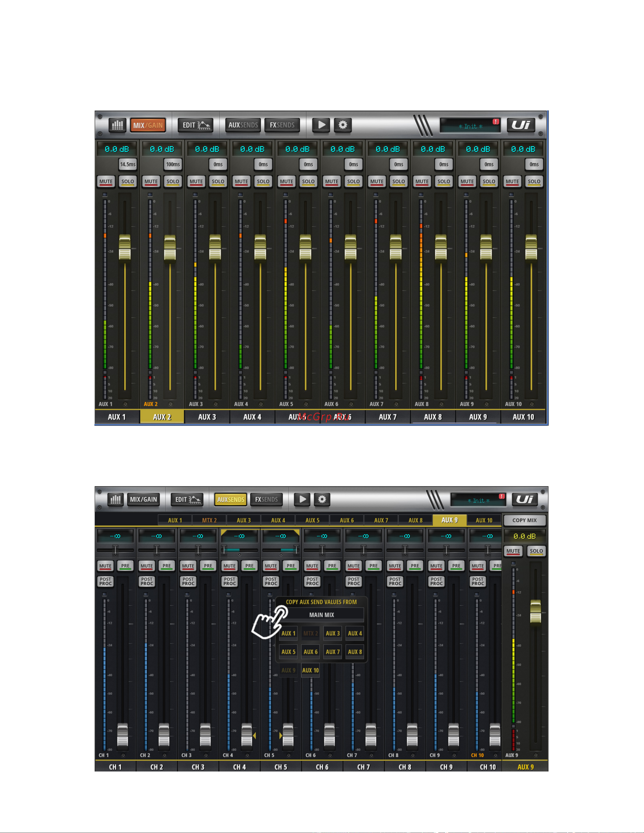This screenshot has height=833, width=644.
Task: Toggle POST PROC on CH 3
Action: coord(188,581)
